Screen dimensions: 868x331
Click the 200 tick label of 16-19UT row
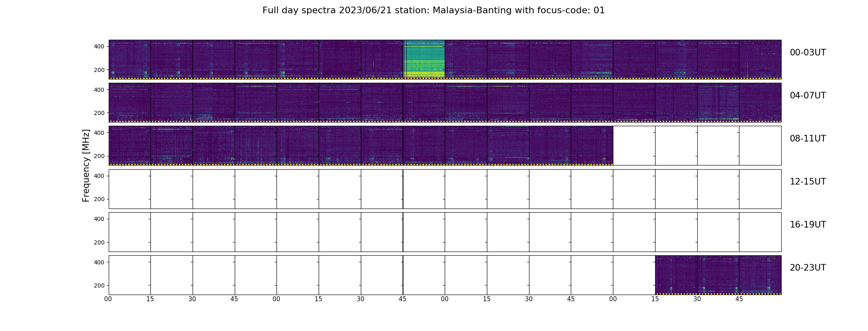tap(99, 242)
